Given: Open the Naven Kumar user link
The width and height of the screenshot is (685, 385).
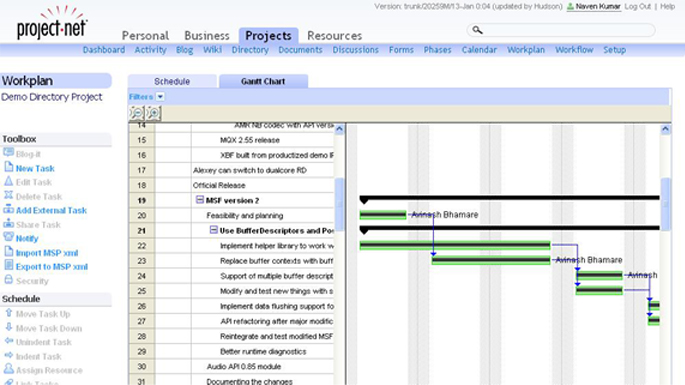Looking at the screenshot, I should click(598, 7).
